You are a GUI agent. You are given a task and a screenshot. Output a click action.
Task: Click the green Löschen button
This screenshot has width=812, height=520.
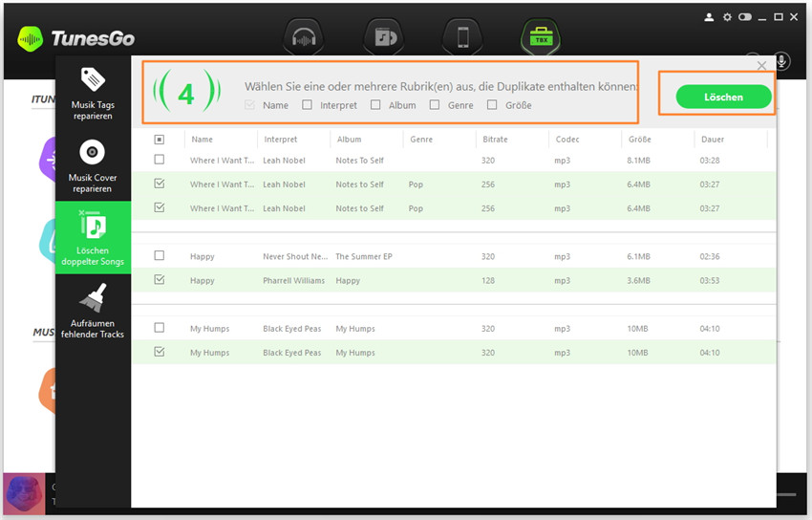point(723,97)
